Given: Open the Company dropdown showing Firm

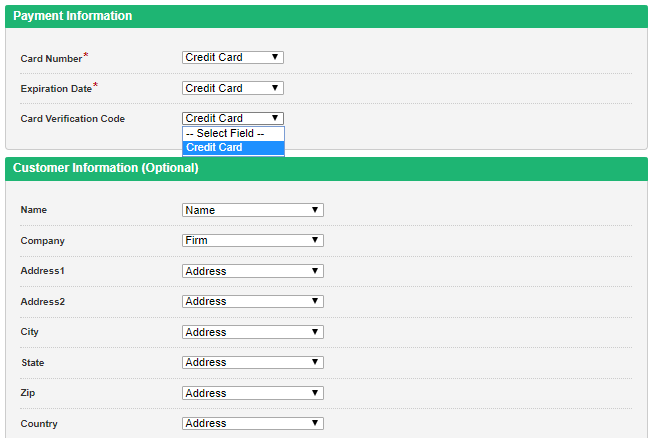Looking at the screenshot, I should (x=253, y=240).
